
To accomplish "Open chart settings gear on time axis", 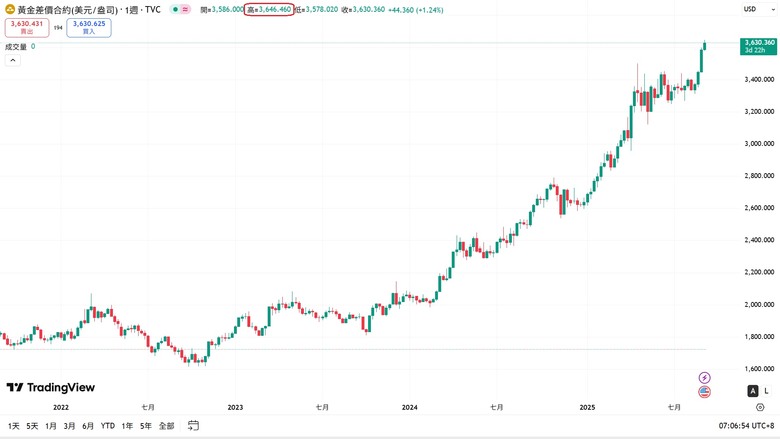I will click(758, 408).
